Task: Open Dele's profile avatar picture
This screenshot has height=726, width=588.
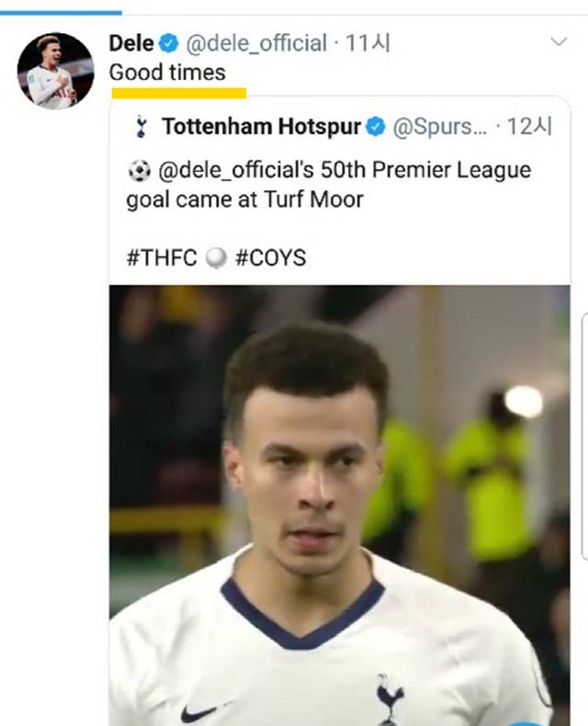Action: pos(55,71)
